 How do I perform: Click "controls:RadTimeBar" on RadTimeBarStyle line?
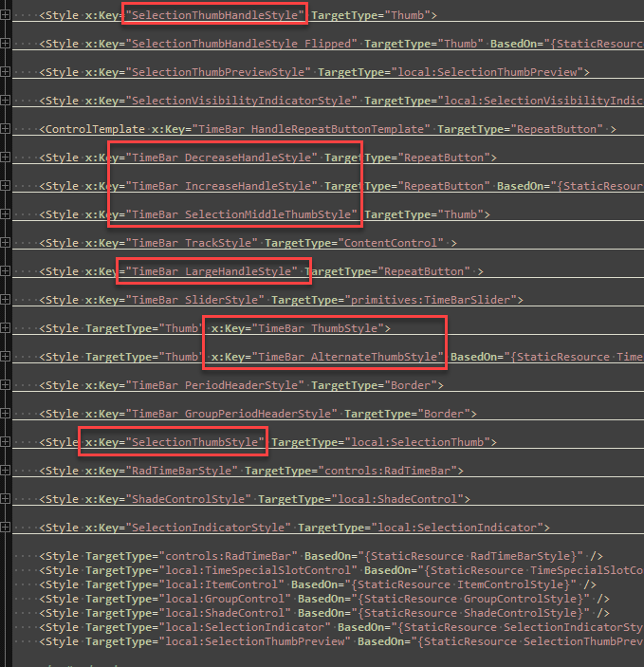tap(388, 472)
